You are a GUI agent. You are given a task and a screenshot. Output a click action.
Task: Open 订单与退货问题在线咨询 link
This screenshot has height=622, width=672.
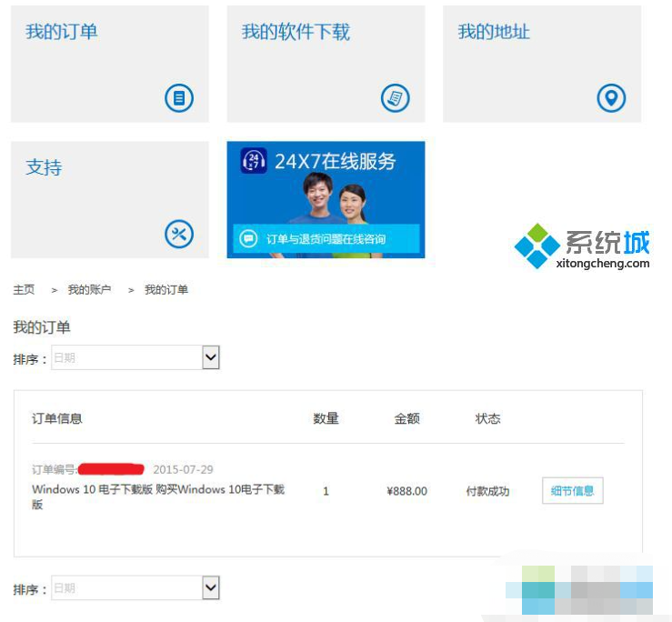326,239
